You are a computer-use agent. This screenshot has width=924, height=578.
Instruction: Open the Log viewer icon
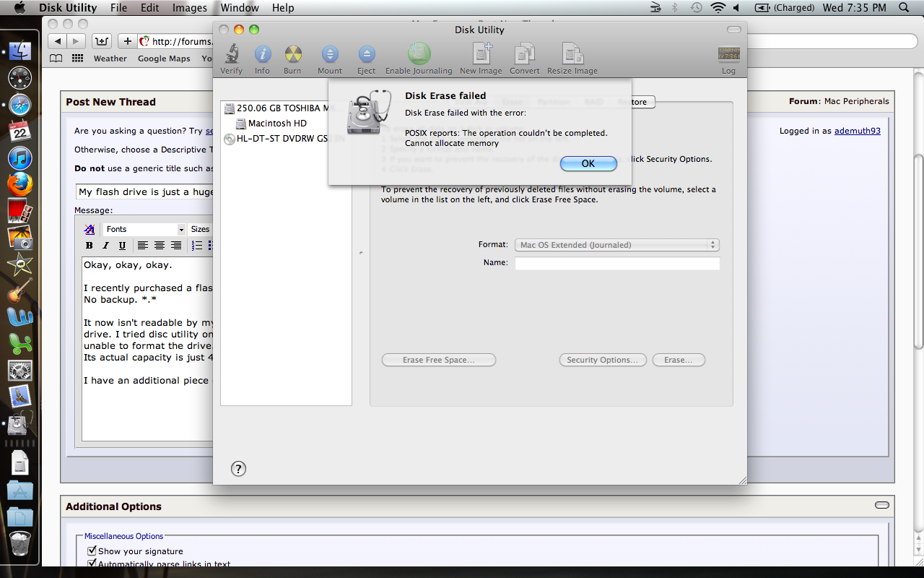[728, 55]
